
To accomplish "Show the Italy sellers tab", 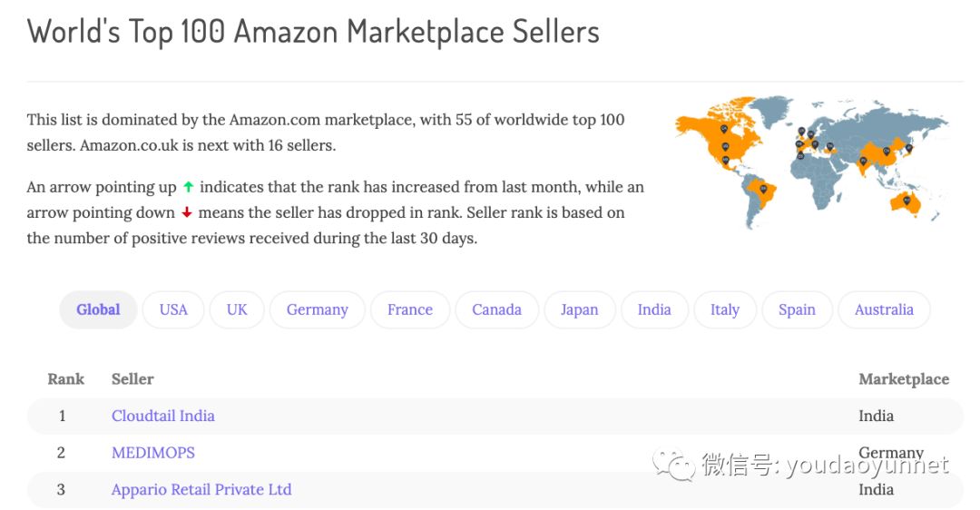I will (x=724, y=309).
